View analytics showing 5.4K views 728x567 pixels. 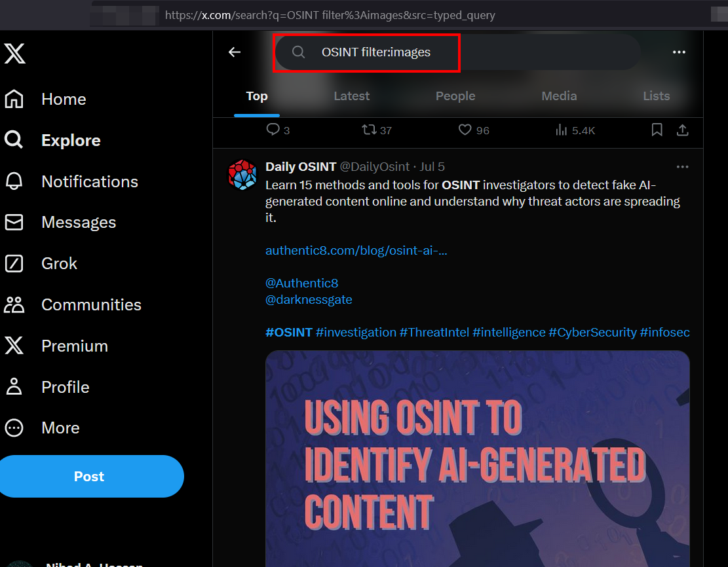point(575,130)
